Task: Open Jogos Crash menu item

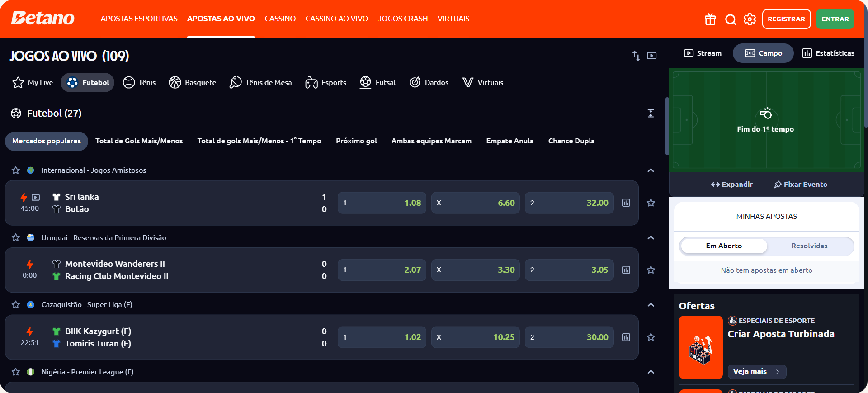Action: pyautogui.click(x=402, y=19)
